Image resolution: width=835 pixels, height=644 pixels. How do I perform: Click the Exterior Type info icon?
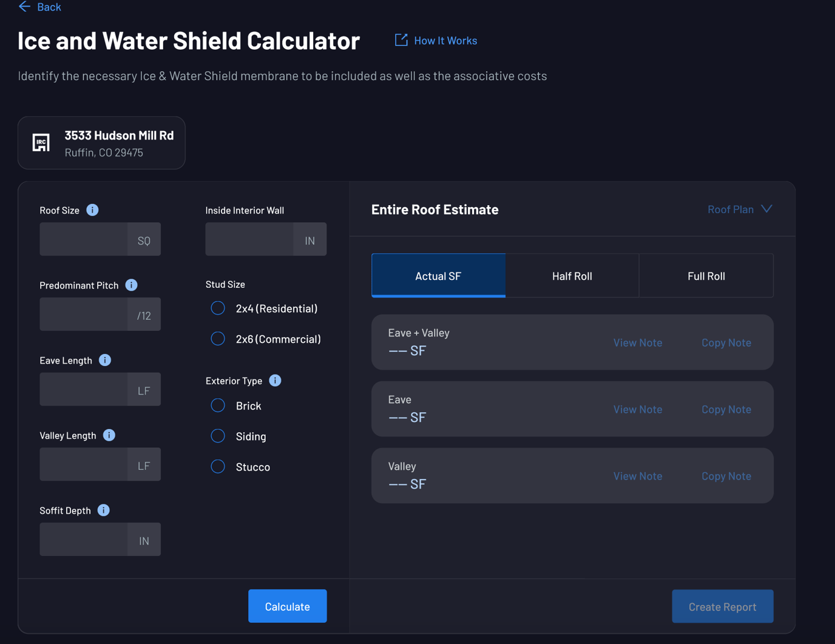click(275, 381)
